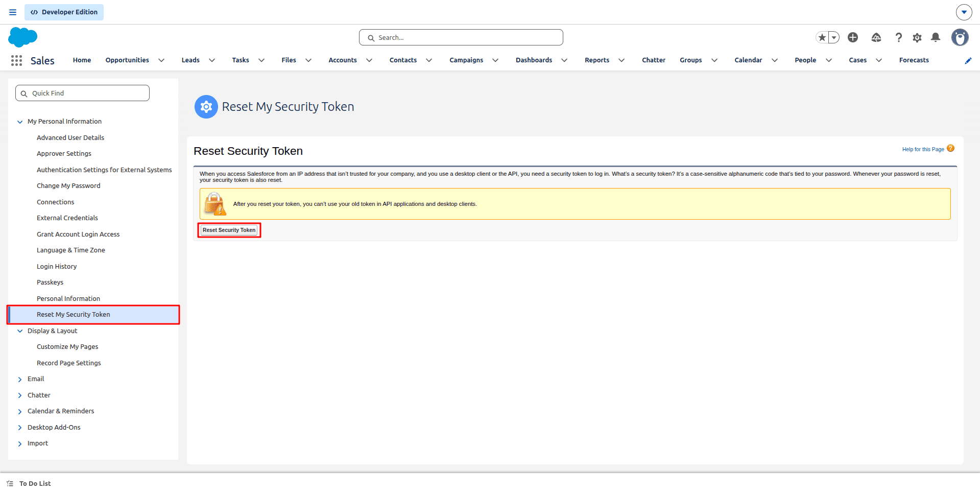980x493 pixels.
Task: Open Authentication Settings for External Systems
Action: [x=104, y=170]
